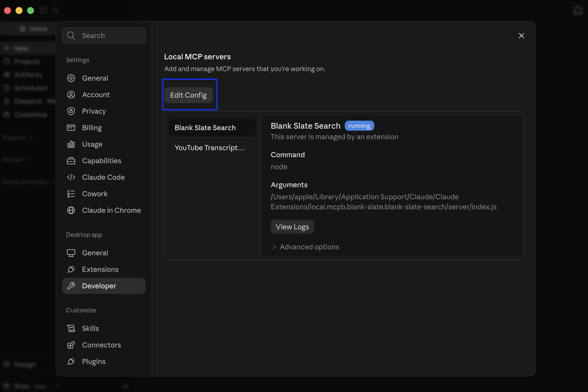Click the Privacy shield icon
Image resolution: width=588 pixels, height=392 pixels.
71,111
